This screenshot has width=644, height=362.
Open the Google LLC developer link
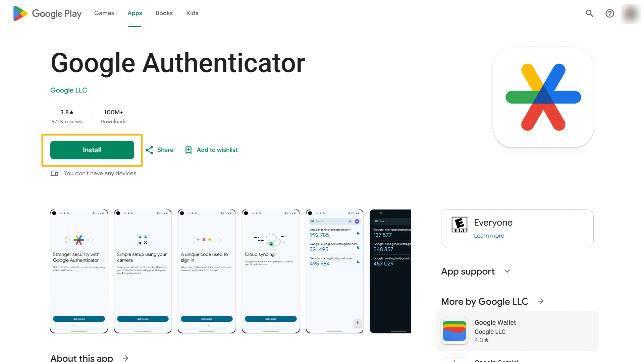click(x=68, y=90)
